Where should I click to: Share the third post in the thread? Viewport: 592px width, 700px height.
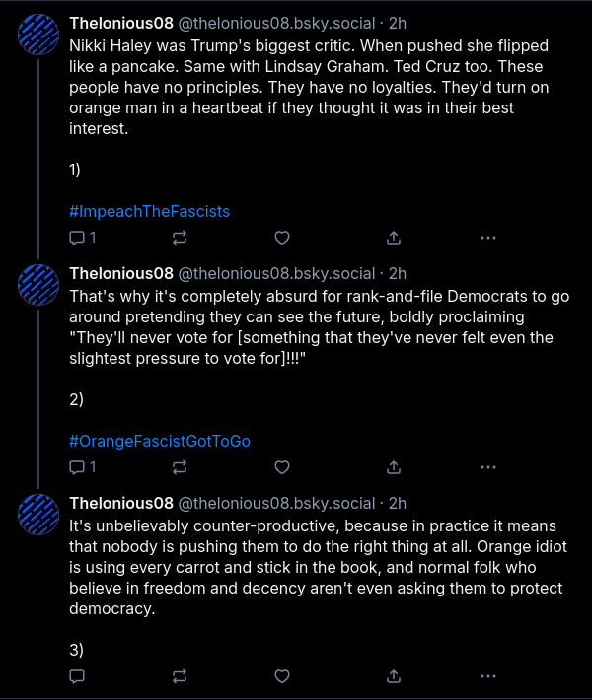394,676
